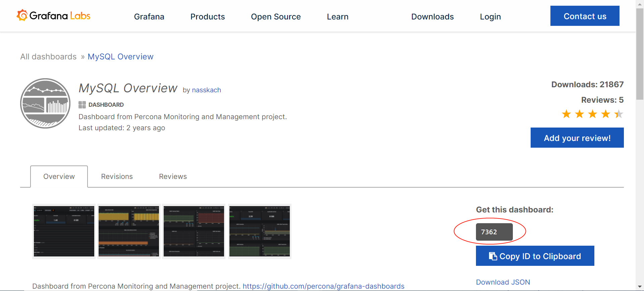Viewport: 644px width, 291px height.
Task: Open the percona grafana-dashboards GitHub link
Action: [x=323, y=286]
